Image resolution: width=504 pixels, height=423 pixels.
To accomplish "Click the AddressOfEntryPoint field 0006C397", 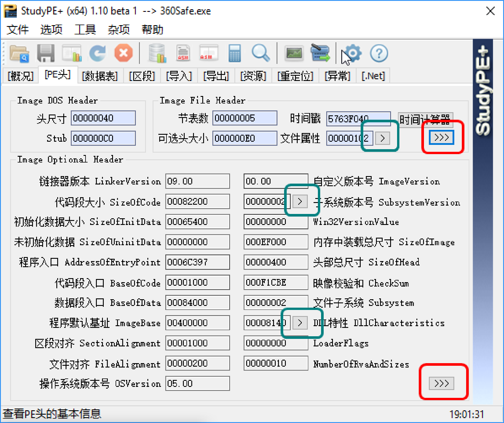I will [198, 262].
